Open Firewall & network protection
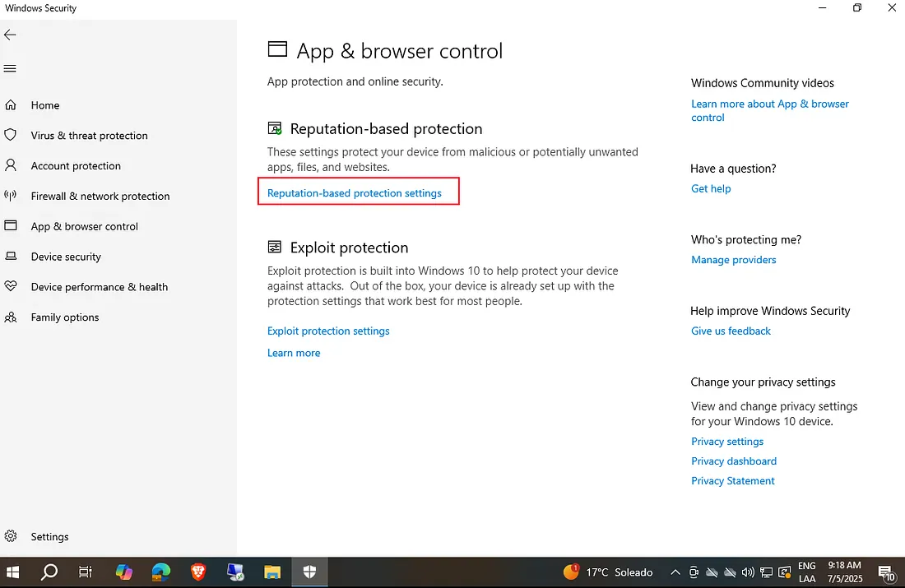 100,196
